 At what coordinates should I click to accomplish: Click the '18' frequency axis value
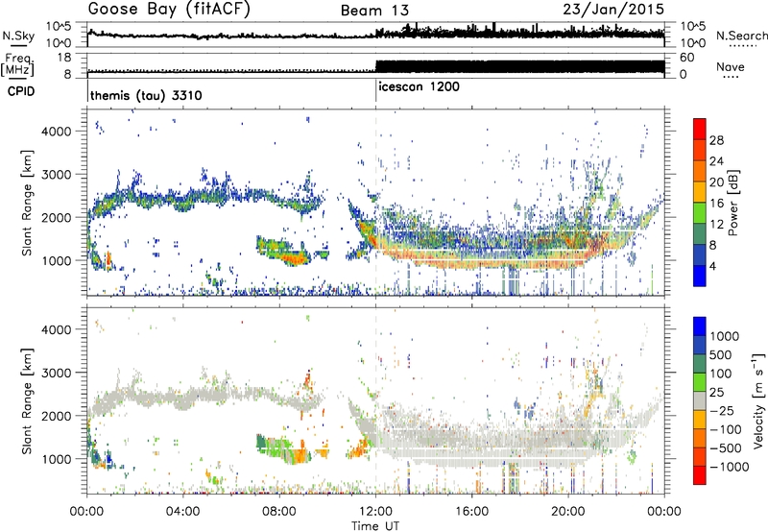pos(64,58)
